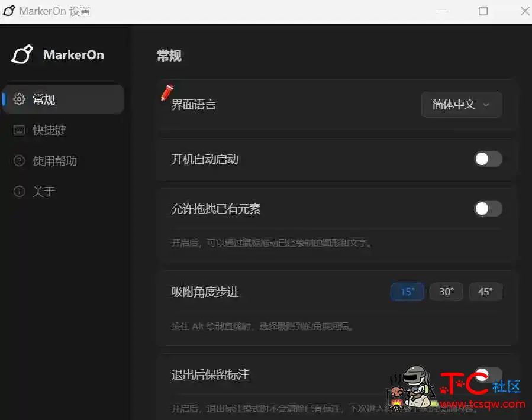
Task: Select 45° snap angle step
Action: coord(485,292)
